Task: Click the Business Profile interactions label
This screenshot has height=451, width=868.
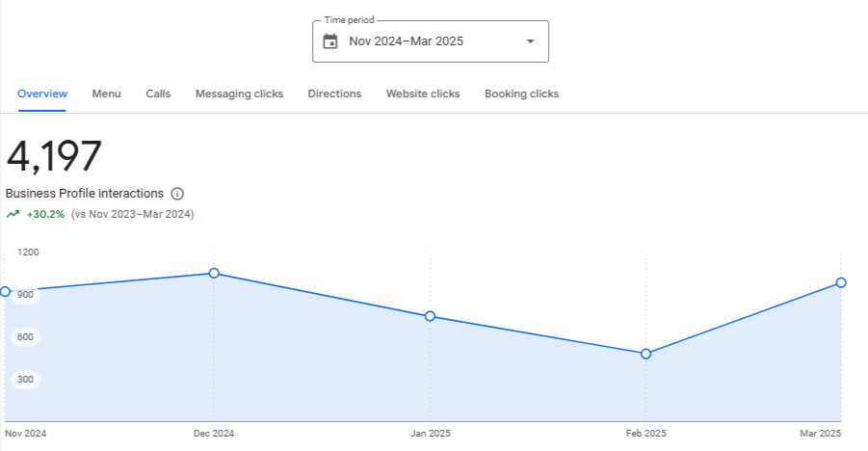Action: click(85, 194)
